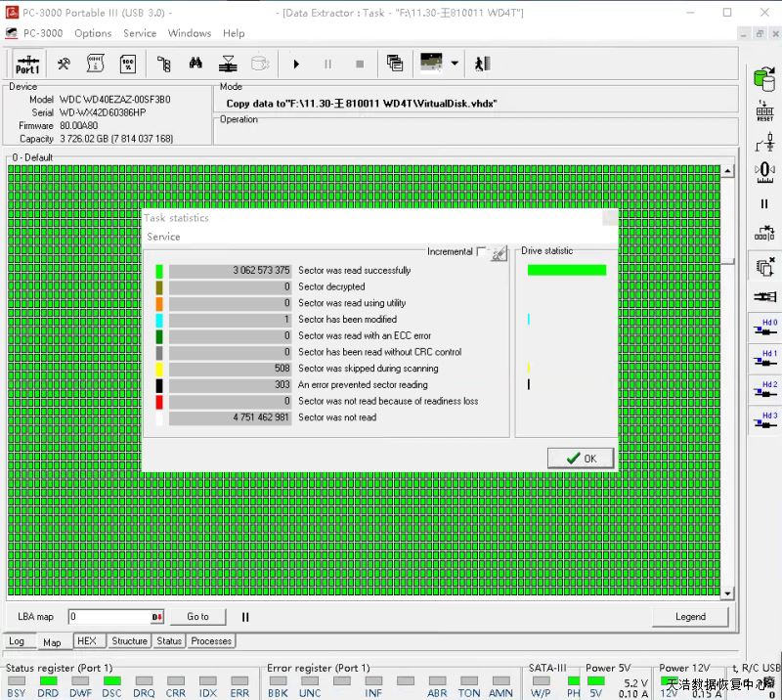
Task: Click the RESET icon in right sidebar
Action: point(764,111)
